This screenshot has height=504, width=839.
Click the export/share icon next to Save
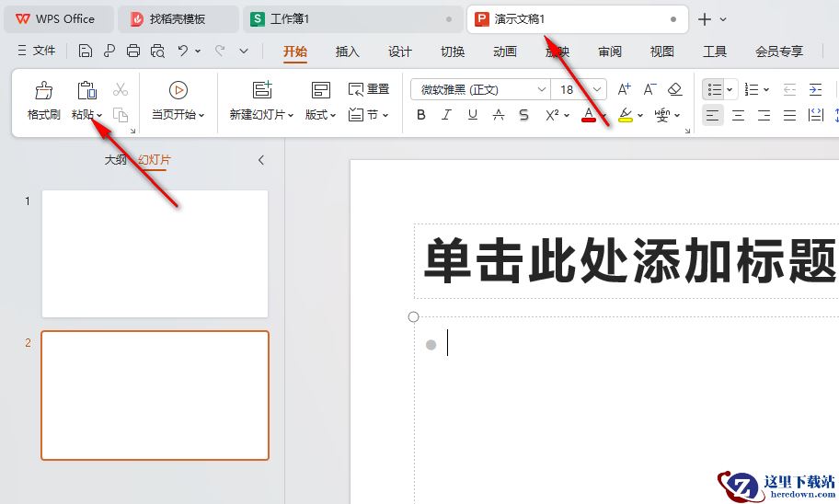point(109,51)
